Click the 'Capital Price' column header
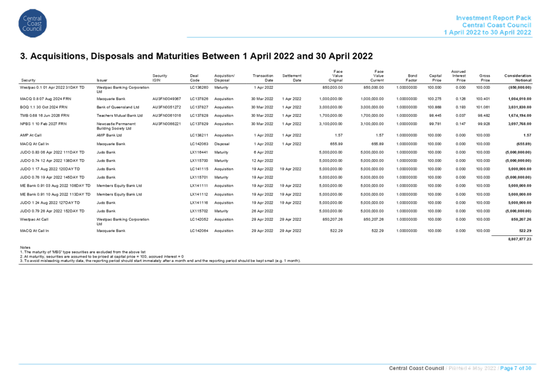The image size is (555, 392). point(436,78)
